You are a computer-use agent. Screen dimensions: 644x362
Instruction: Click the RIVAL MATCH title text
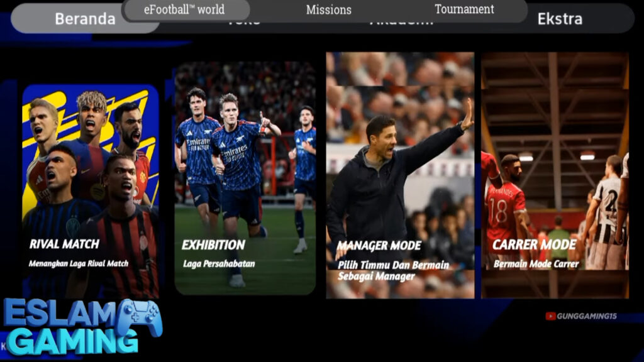(65, 244)
